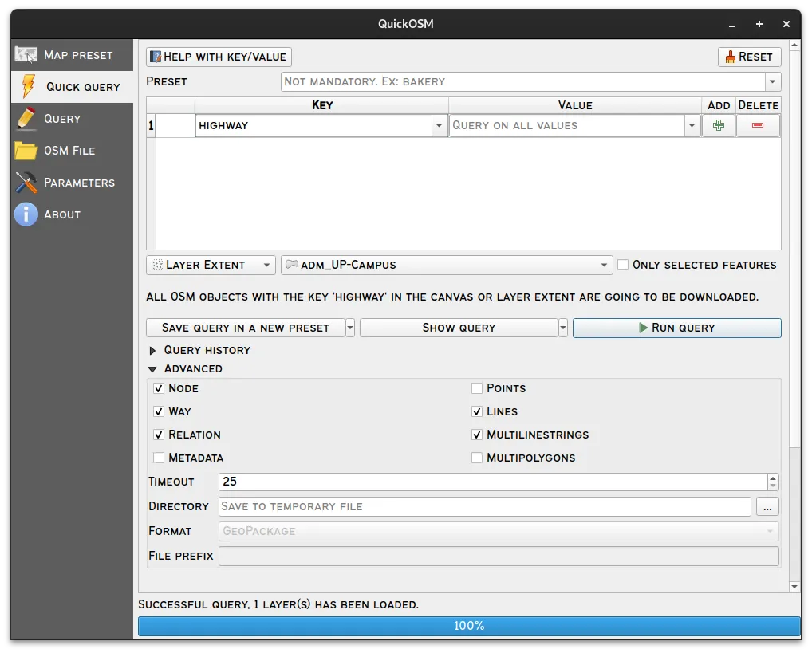
Task: Open the adm_UP-Campus layer selector
Action: 446,264
